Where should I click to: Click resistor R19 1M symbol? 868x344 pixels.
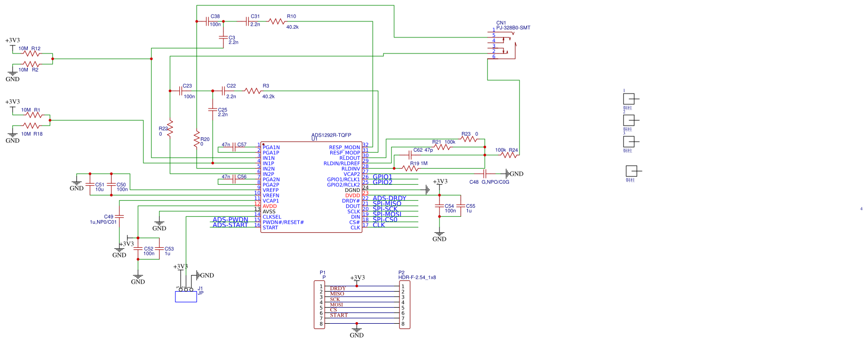click(410, 168)
